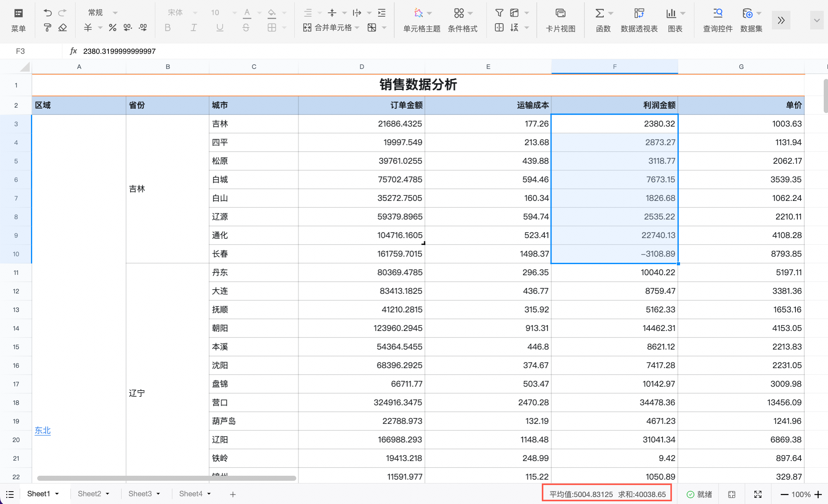Select the format painter tool
The image size is (828, 504).
[x=47, y=28]
